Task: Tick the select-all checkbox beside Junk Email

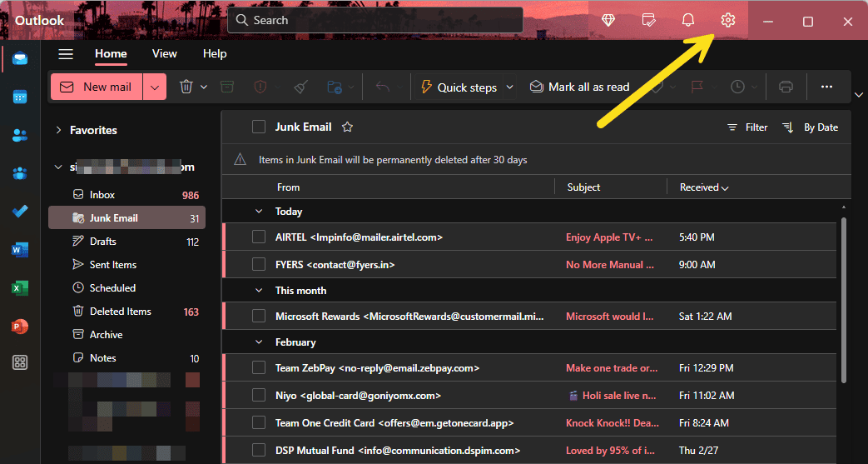Action: 259,127
